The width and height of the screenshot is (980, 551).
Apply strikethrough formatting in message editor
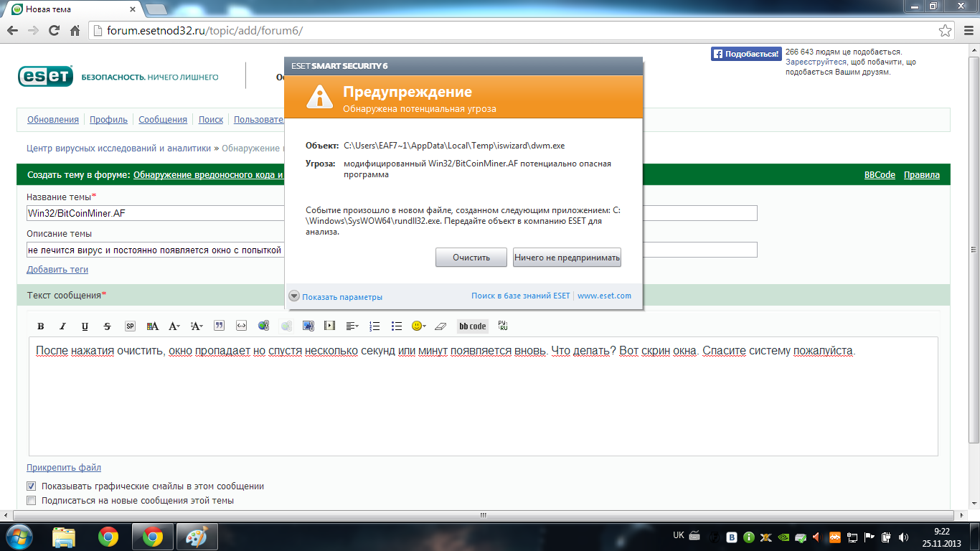(x=108, y=326)
